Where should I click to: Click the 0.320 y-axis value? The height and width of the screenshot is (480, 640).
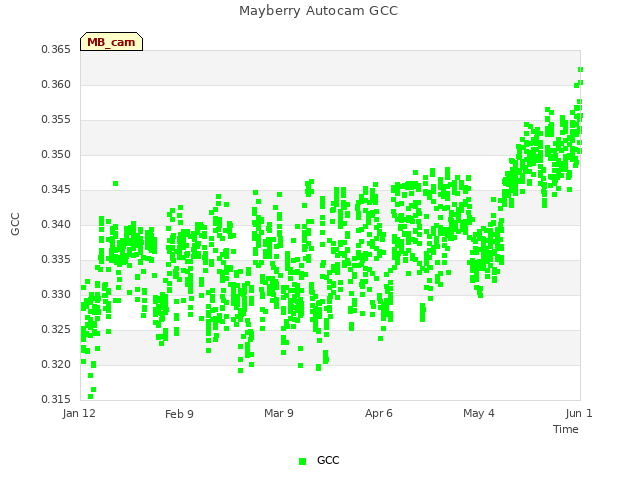pos(56,364)
